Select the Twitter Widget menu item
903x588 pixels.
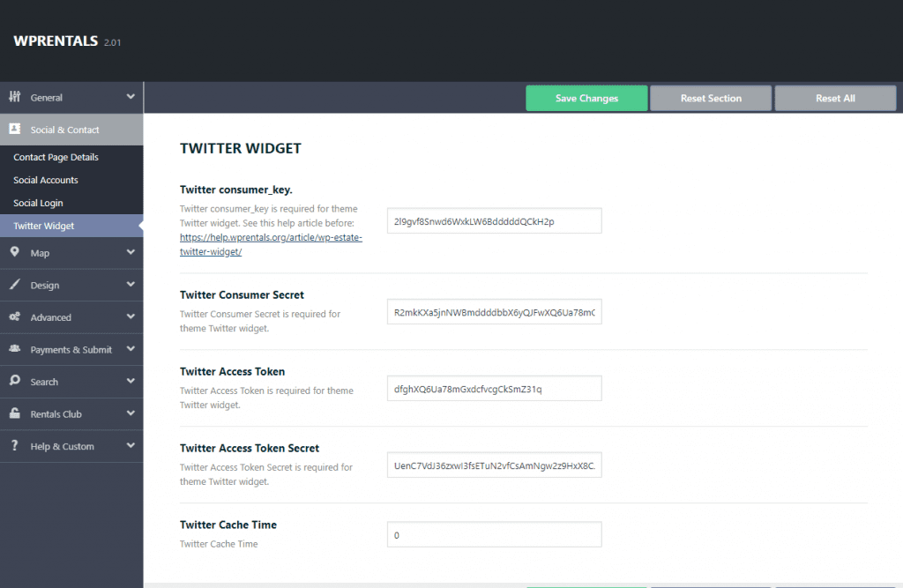coord(71,226)
